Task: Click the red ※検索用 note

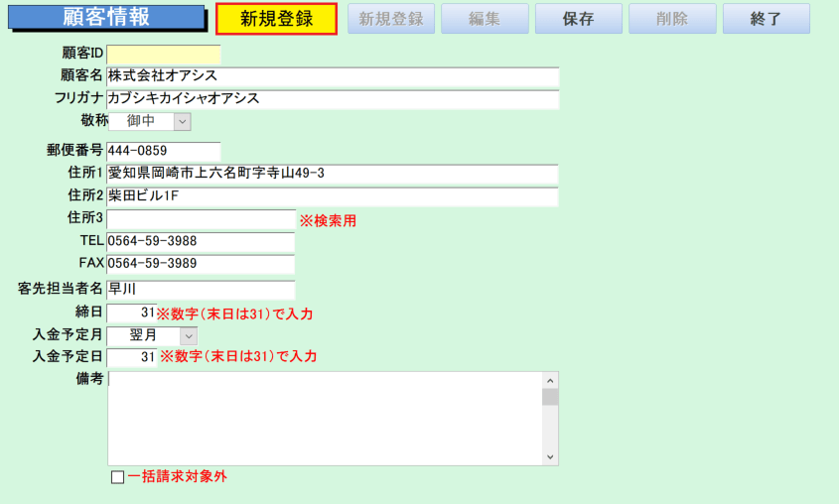Action: (328, 220)
